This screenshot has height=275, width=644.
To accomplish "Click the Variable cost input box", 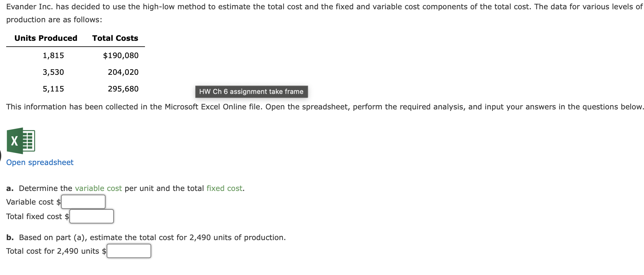I will point(83,201).
